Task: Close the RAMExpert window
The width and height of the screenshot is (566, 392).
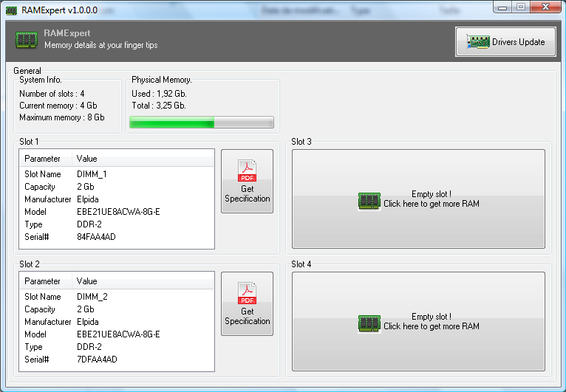Action: pyautogui.click(x=546, y=7)
